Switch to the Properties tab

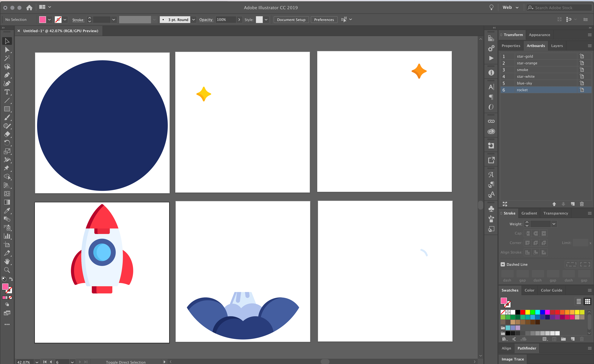tap(511, 46)
